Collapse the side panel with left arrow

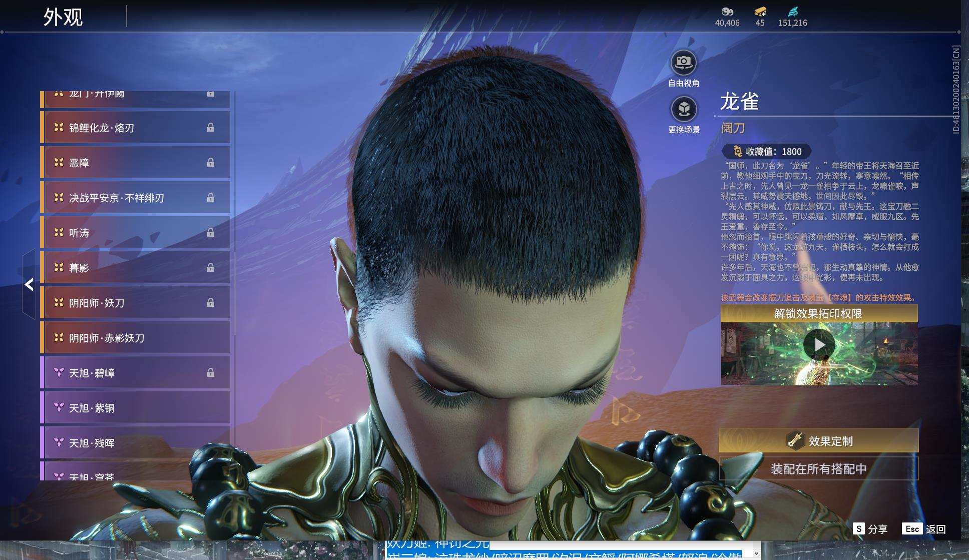[29, 284]
